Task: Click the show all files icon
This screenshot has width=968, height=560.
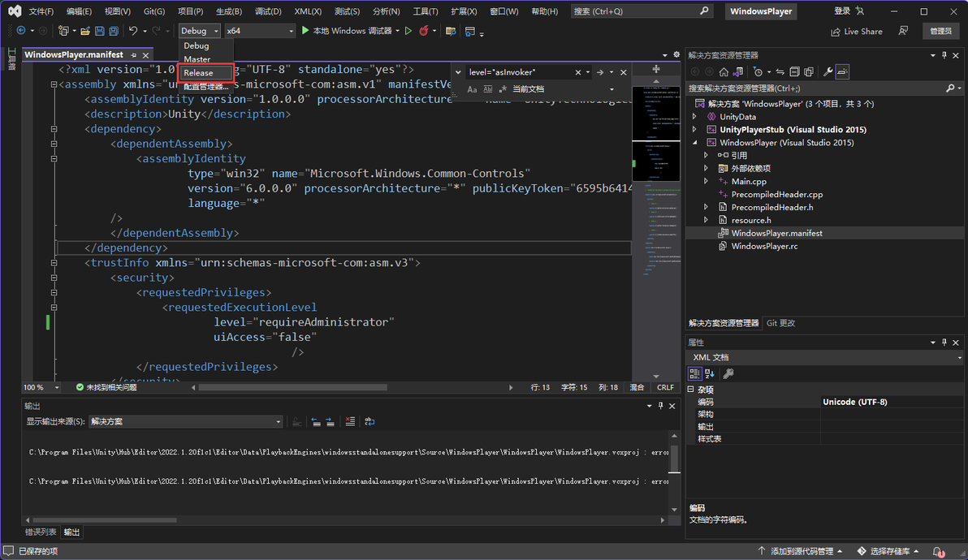Action: click(x=809, y=72)
